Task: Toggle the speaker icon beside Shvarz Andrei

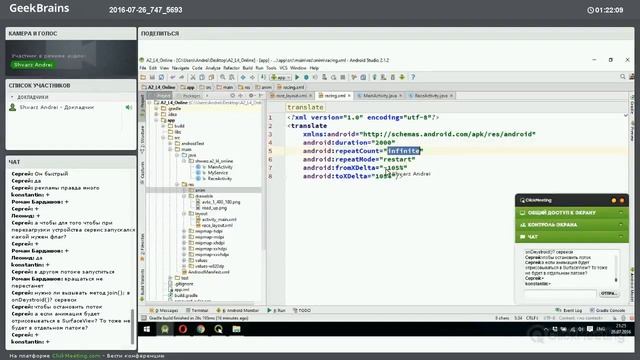Action: tap(129, 107)
